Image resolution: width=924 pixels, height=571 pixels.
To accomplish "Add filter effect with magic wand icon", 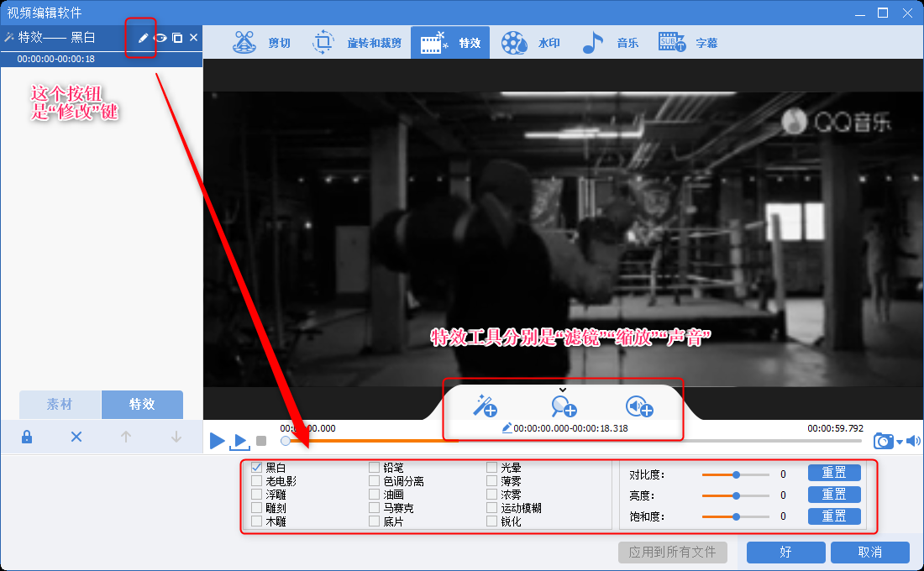I will pos(485,406).
